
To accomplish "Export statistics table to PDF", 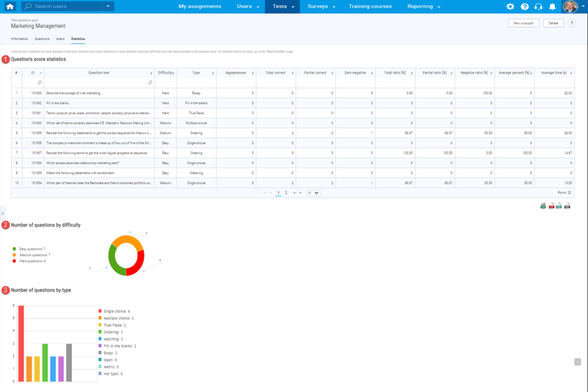I will pyautogui.click(x=551, y=206).
